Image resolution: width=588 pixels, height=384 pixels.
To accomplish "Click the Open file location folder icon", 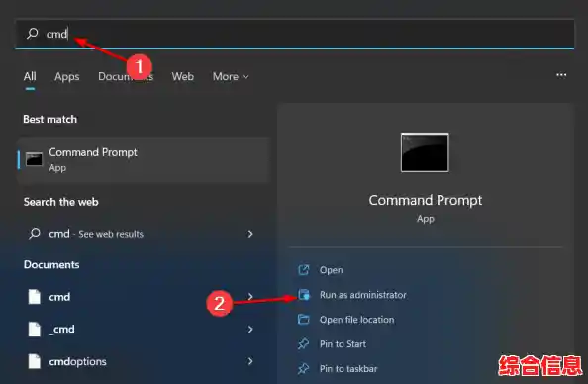I will click(303, 319).
